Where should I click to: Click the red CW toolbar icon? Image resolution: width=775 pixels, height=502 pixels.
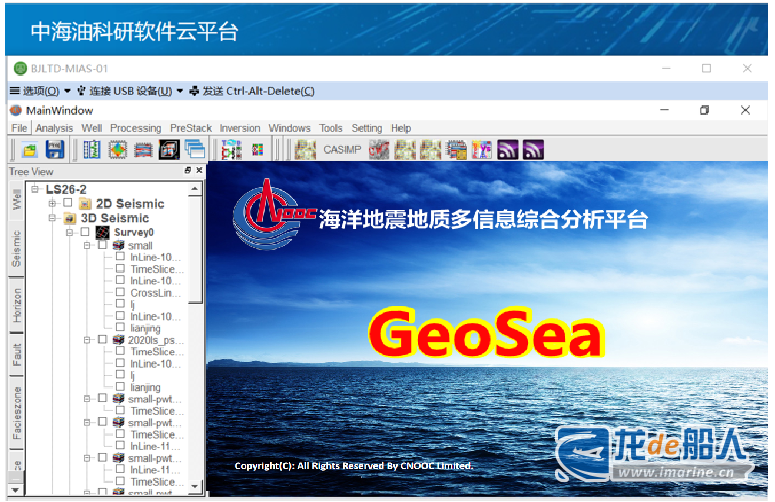pyautogui.click(x=379, y=150)
